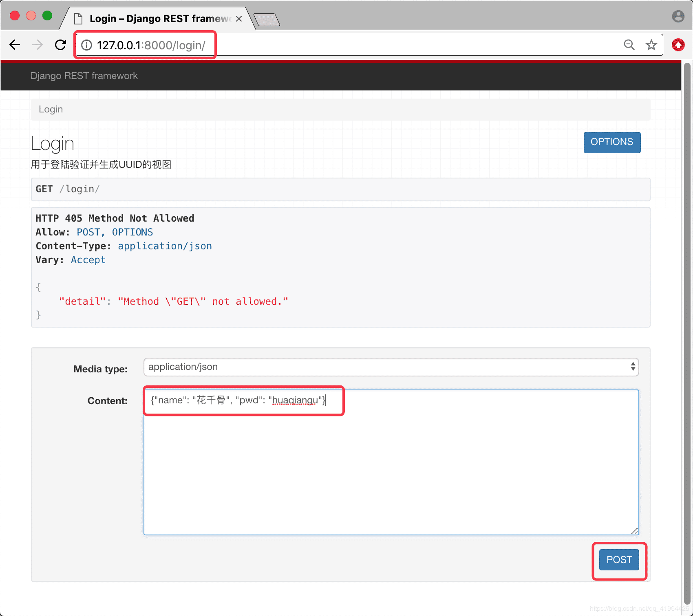
Task: Click the green maximize window button
Action: (47, 15)
